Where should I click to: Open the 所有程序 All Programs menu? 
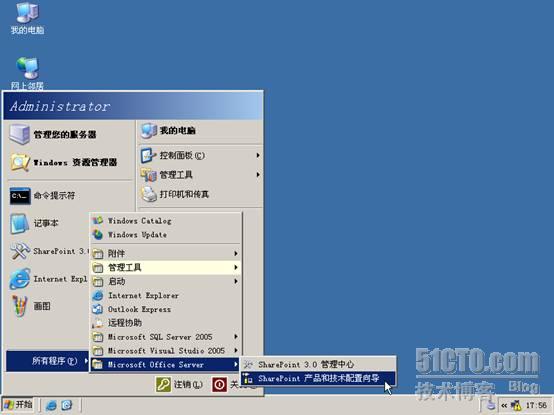(x=48, y=361)
